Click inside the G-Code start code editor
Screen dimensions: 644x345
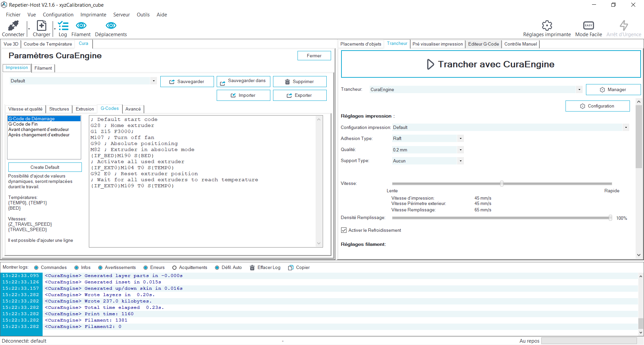203,181
